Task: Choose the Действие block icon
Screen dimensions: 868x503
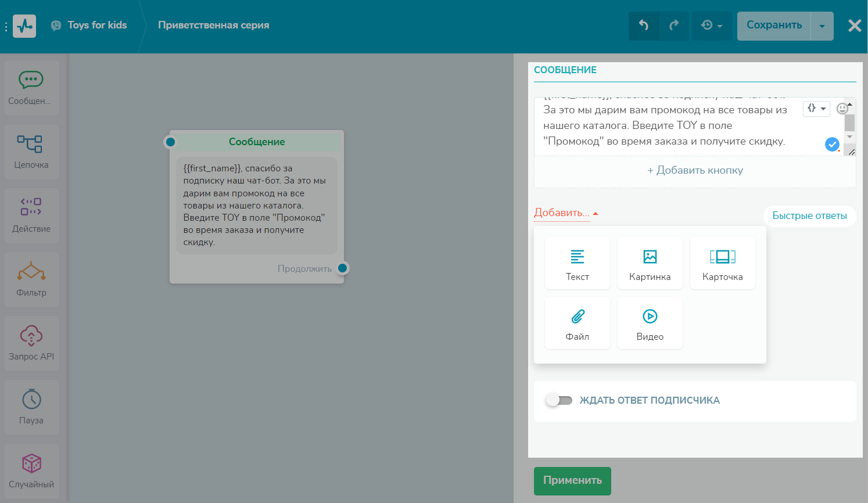Action: tap(31, 215)
